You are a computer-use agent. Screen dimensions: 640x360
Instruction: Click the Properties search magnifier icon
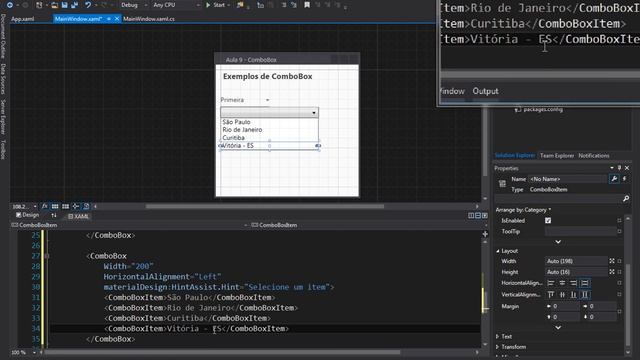(626, 199)
